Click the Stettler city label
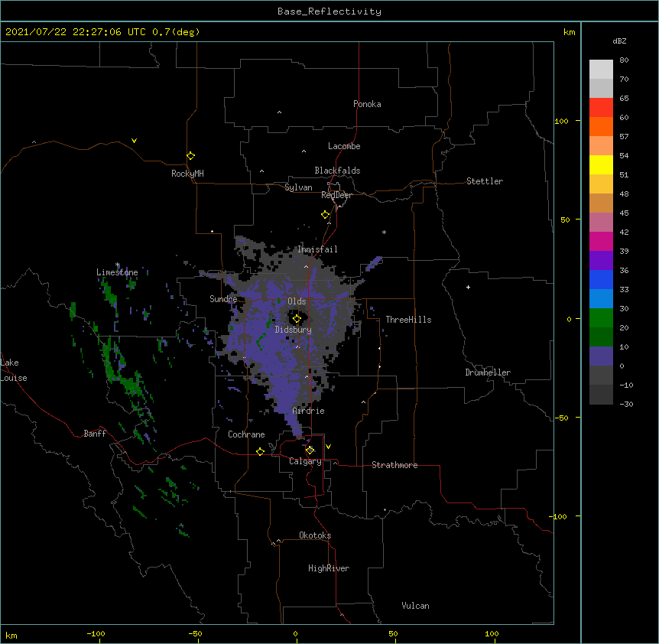The height and width of the screenshot is (644, 659). (485, 181)
